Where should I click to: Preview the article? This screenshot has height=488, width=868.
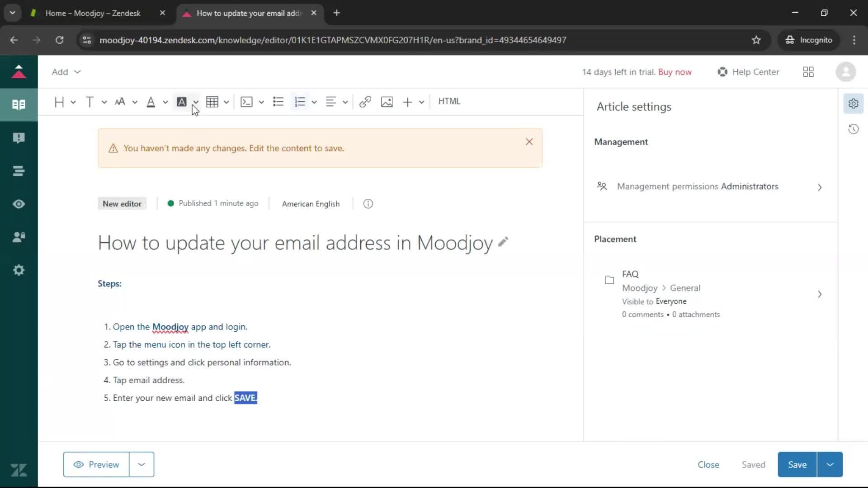tap(96, 465)
